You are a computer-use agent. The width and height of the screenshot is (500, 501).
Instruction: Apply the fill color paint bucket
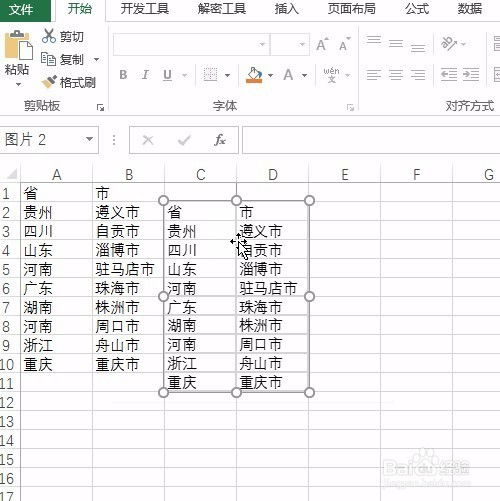point(254,75)
